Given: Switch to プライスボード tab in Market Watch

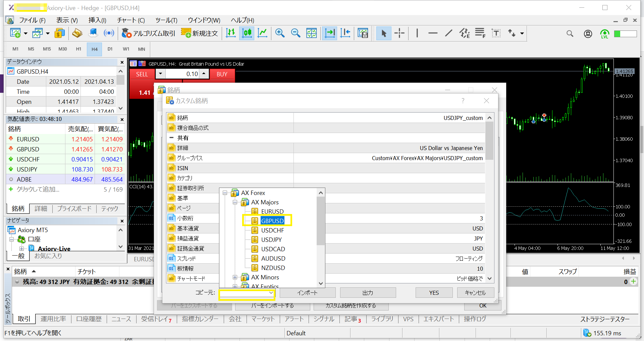Looking at the screenshot, I should coord(74,209).
